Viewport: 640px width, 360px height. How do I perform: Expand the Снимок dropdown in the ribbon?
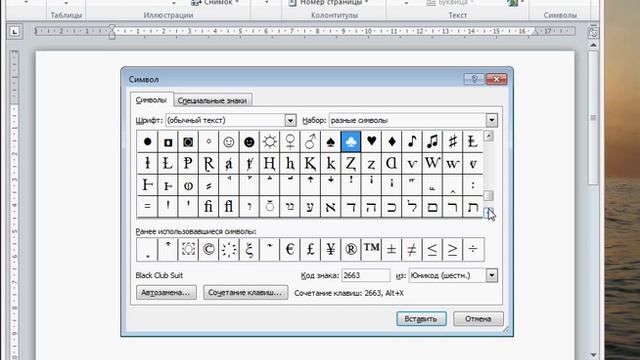[x=237, y=2]
